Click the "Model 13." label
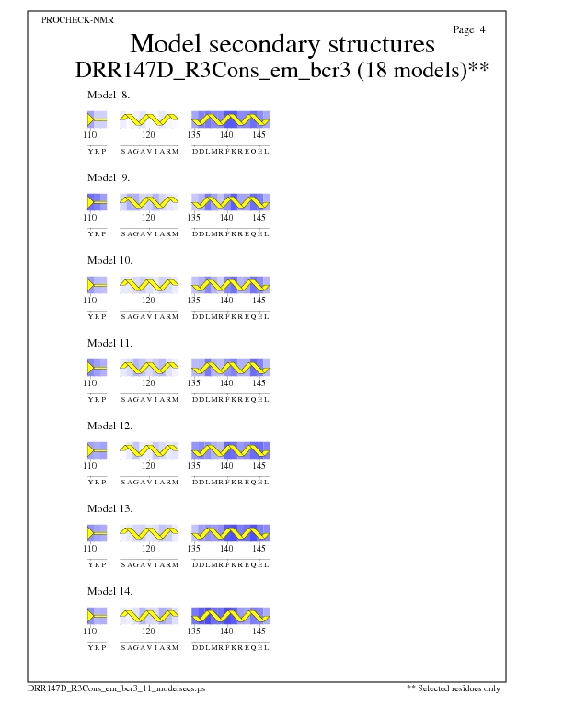Viewport: 563px width, 728px height. [109, 508]
